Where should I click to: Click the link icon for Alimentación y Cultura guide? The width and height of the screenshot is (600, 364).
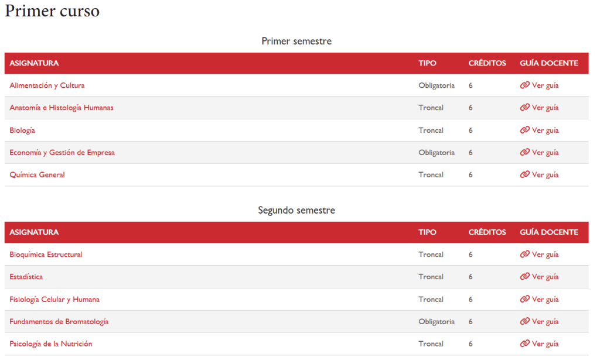[x=524, y=85]
